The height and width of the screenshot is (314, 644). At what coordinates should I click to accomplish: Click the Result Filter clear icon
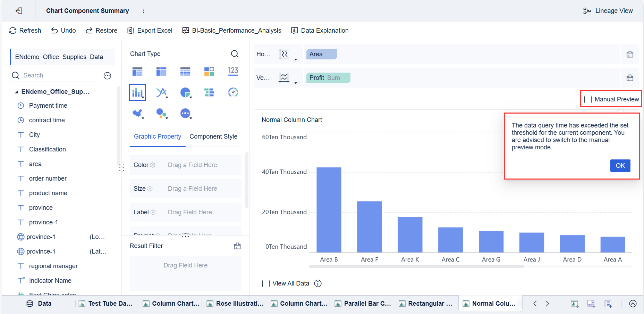click(x=237, y=246)
